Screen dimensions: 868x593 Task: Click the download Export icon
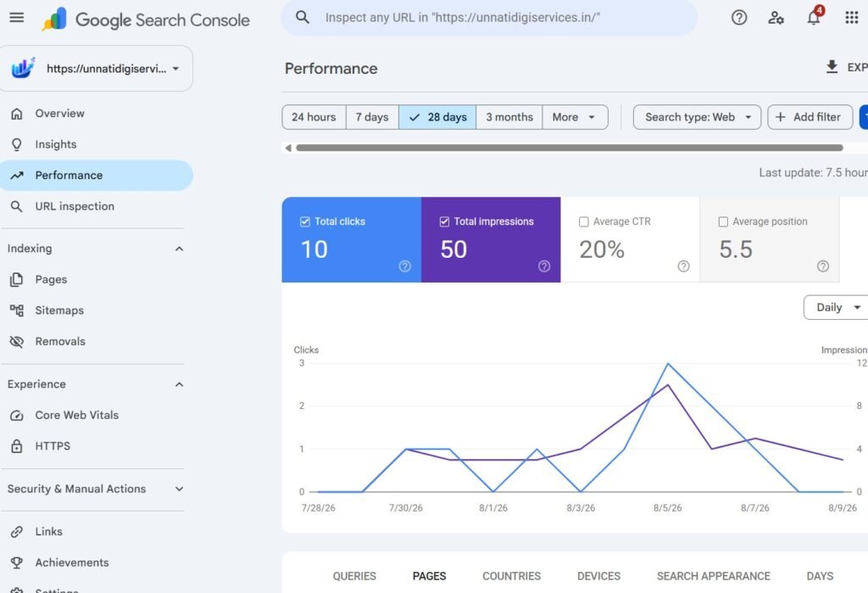click(832, 67)
